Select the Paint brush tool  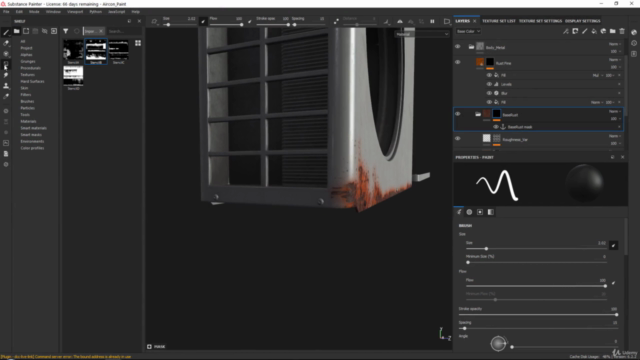(x=6, y=32)
